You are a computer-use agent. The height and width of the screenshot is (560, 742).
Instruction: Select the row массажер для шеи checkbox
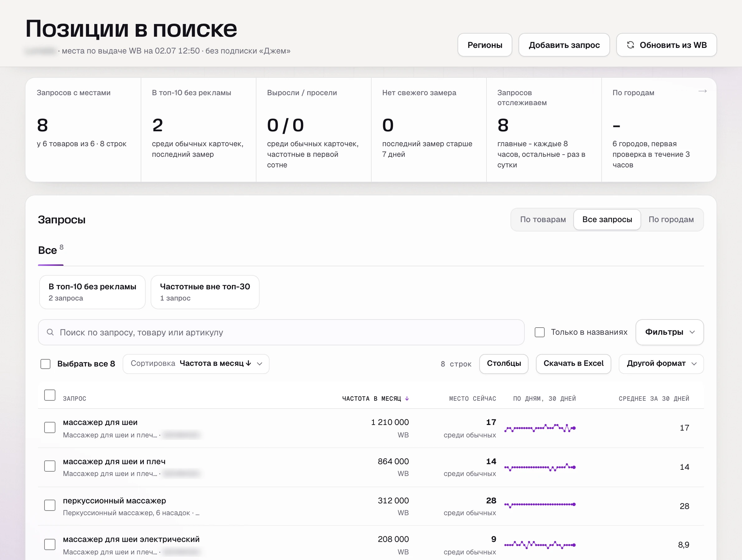click(x=50, y=427)
